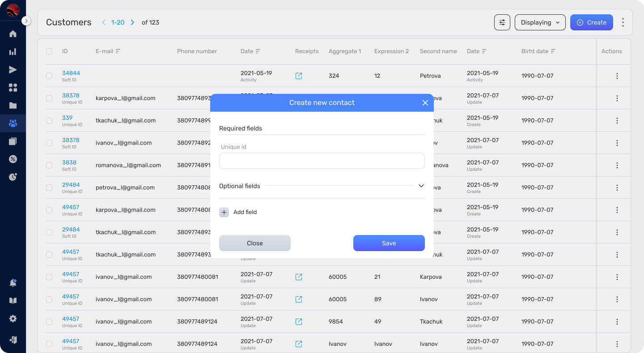The height and width of the screenshot is (353, 644).
Task: Click the Add field plus icon
Action: 224,212
